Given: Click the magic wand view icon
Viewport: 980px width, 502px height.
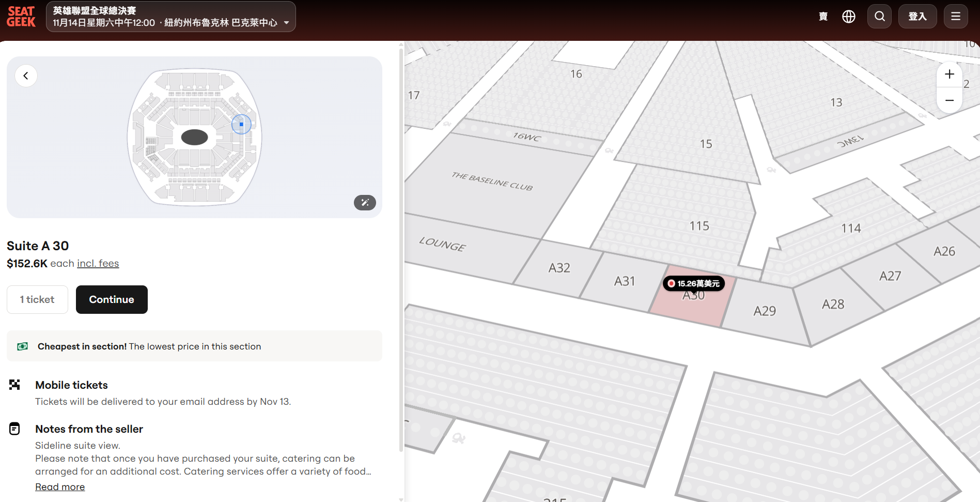Looking at the screenshot, I should pyautogui.click(x=365, y=203).
